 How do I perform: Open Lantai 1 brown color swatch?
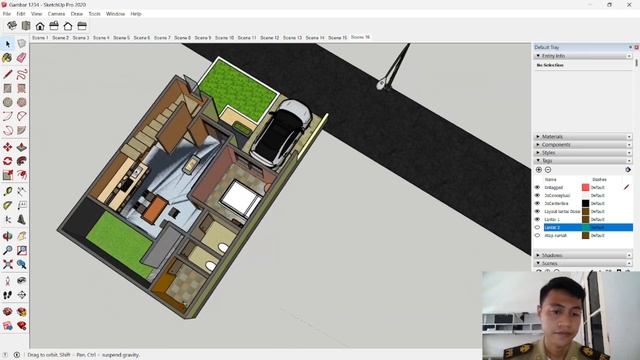click(585, 220)
